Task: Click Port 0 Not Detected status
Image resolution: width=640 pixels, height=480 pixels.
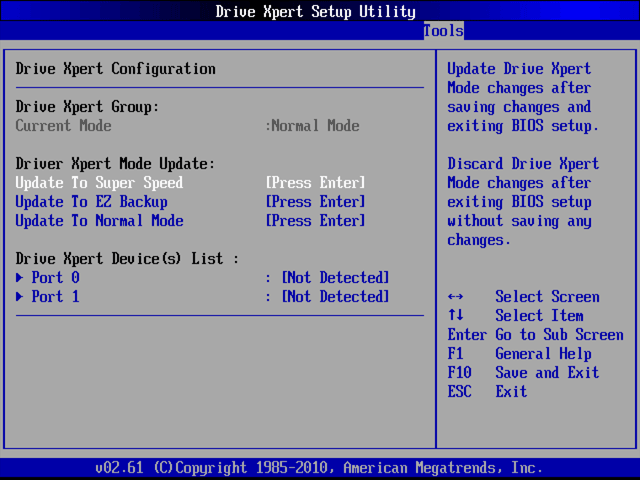Action: 335,278
